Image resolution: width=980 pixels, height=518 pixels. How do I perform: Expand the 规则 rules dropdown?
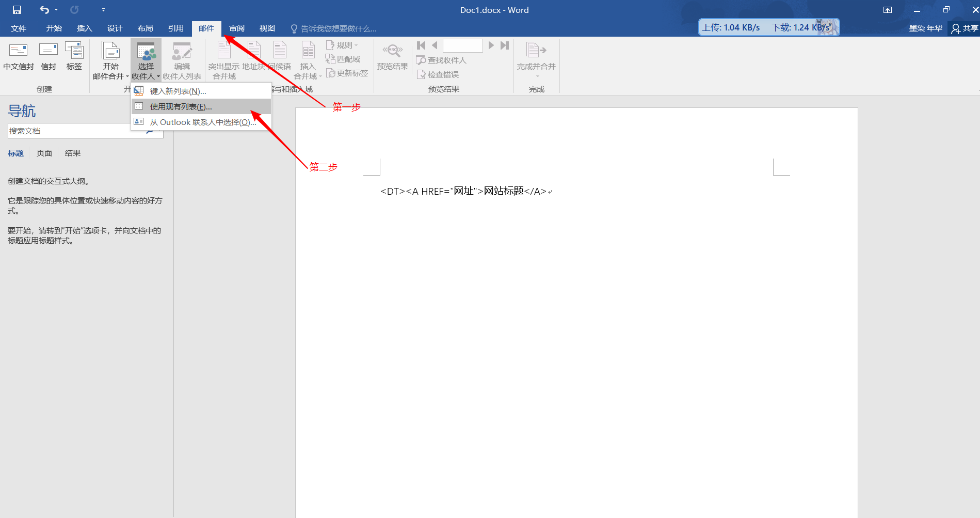[x=342, y=45]
